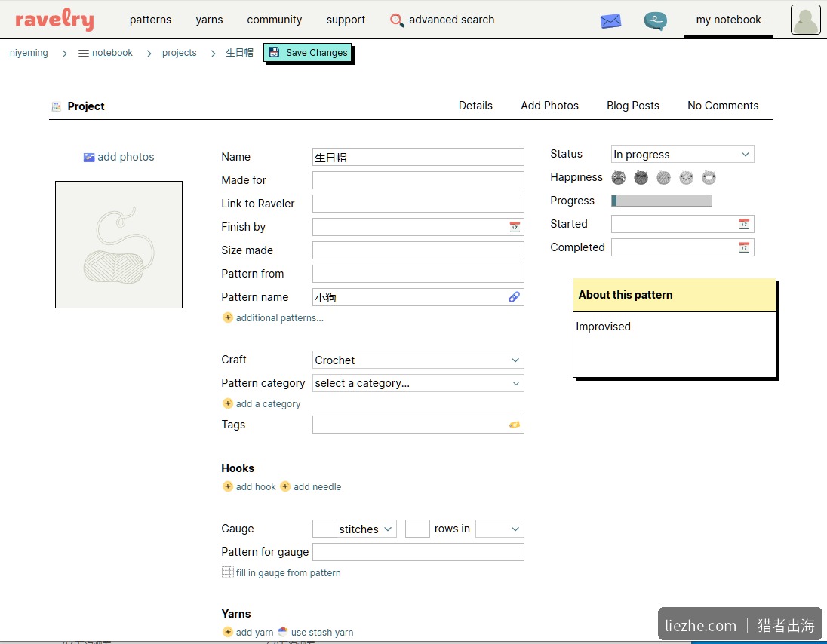Click the add photos picture icon
Screen dimensions: 827x644
coord(88,157)
